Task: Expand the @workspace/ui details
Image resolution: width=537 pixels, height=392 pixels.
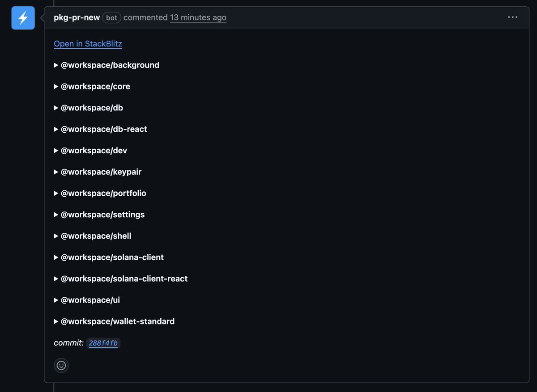Action: click(87, 300)
